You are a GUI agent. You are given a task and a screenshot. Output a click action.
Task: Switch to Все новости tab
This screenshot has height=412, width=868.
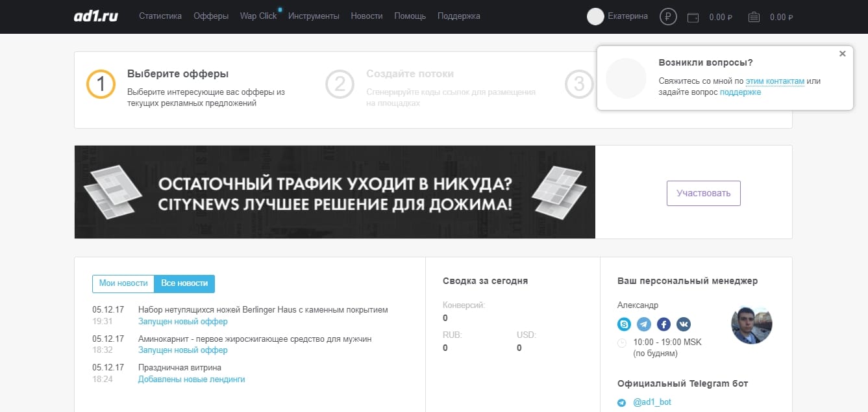(x=185, y=283)
